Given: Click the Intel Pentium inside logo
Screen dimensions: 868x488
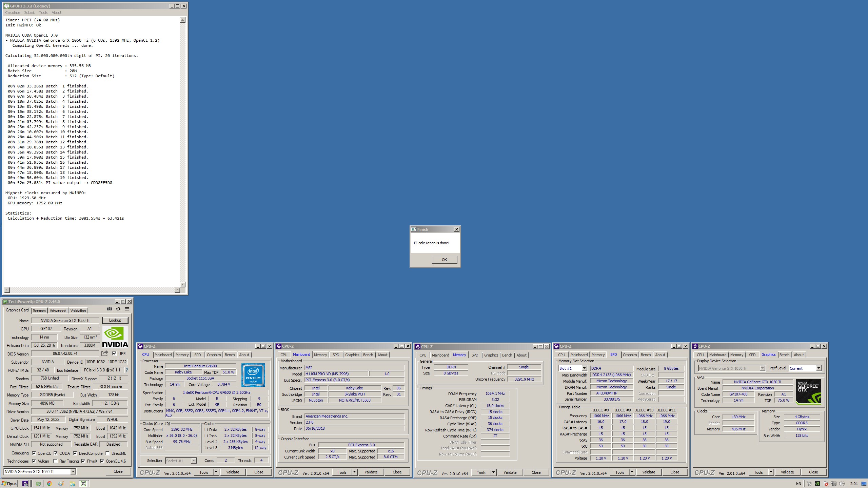Looking at the screenshot, I should (x=253, y=375).
